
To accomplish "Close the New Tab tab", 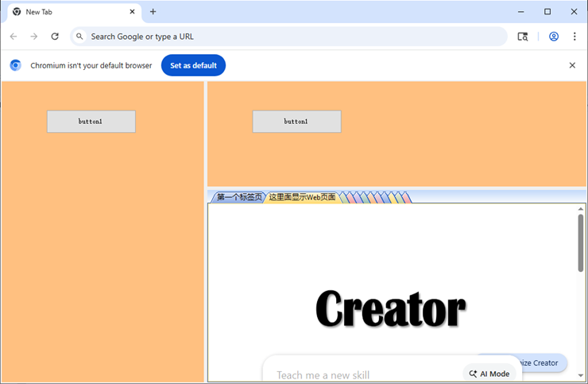I will [x=132, y=12].
